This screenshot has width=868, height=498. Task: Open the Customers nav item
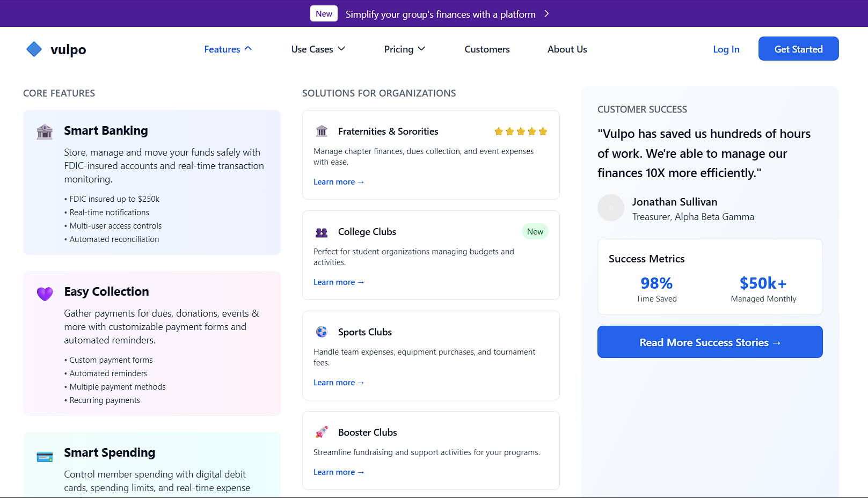[x=487, y=49]
